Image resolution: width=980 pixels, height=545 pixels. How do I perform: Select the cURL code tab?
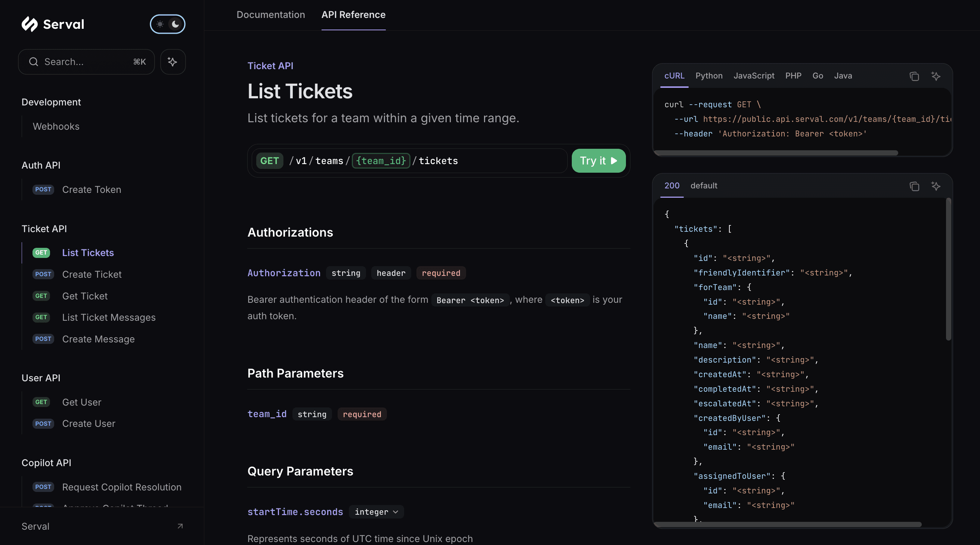point(674,76)
